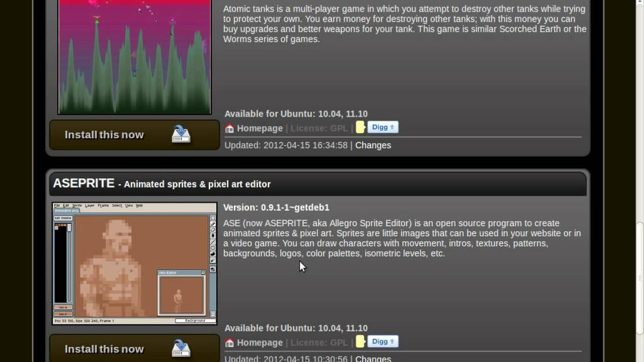Click the home icon beside Atomic tanks Homepage
This screenshot has width=644, height=362.
click(229, 129)
